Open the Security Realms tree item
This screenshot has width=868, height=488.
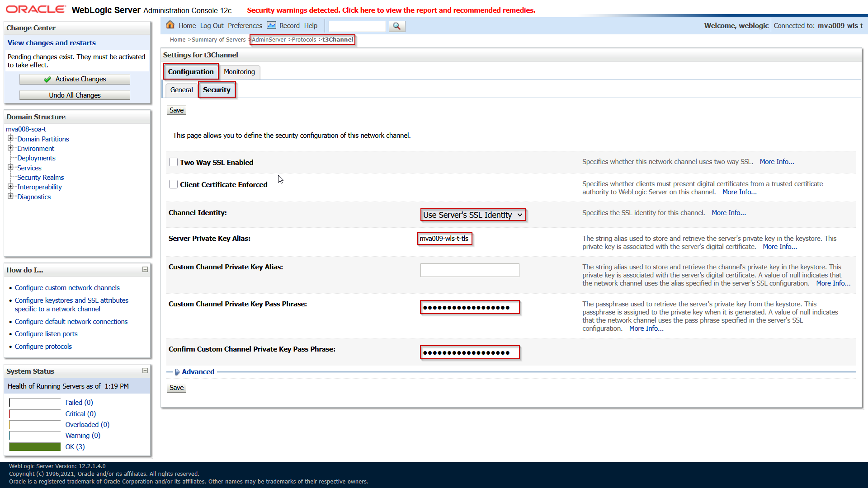[40, 178]
